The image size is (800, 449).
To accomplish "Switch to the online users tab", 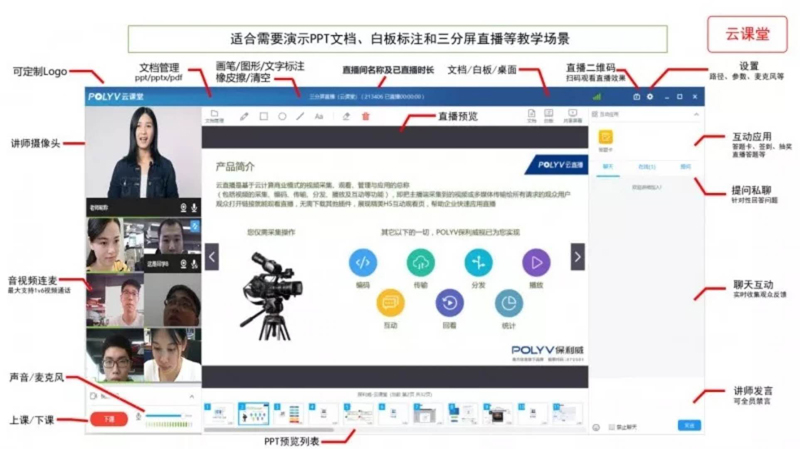I will pos(646,165).
